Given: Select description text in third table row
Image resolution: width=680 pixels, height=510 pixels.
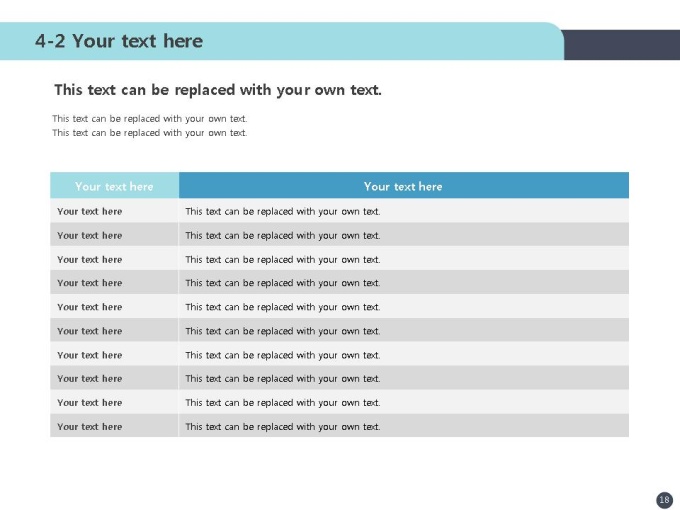Looking at the screenshot, I should (283, 260).
